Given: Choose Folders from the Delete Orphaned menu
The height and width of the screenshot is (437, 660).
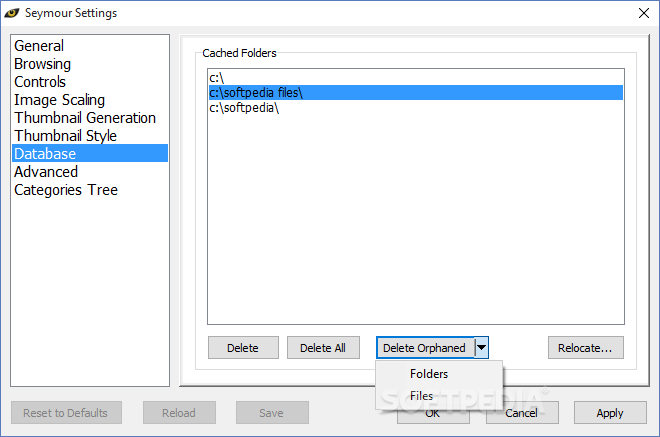Looking at the screenshot, I should tap(429, 374).
